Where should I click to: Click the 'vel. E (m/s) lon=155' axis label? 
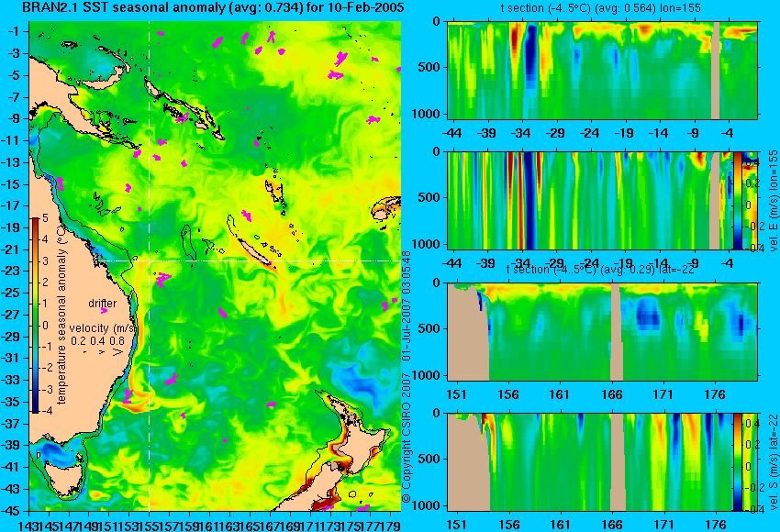[773, 200]
